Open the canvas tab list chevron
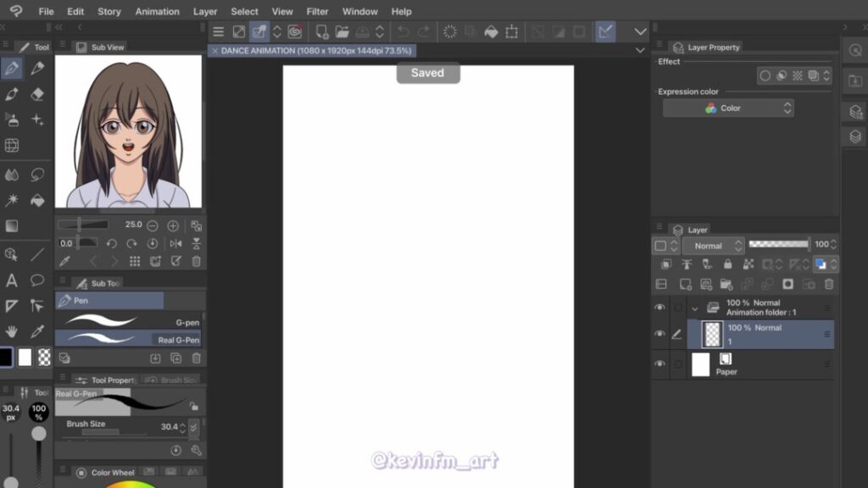The height and width of the screenshot is (488, 868). tap(640, 50)
